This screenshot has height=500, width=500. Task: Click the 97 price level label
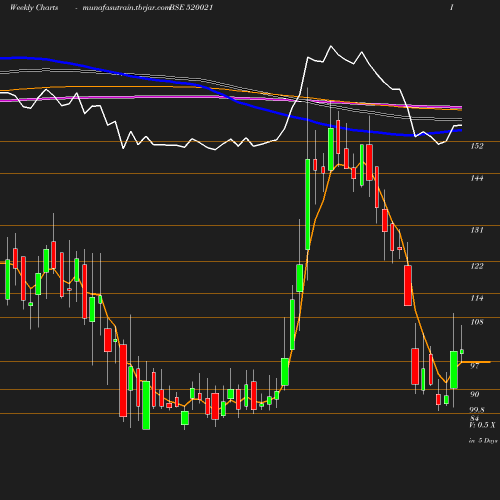pos(475,366)
